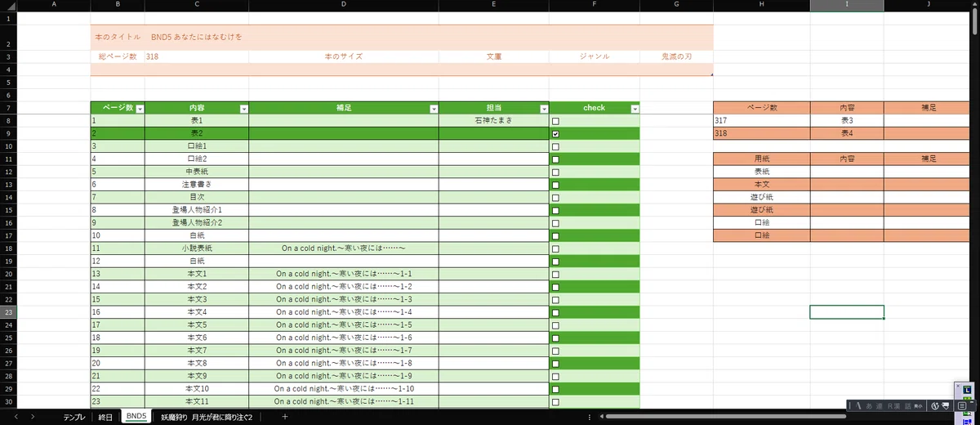Tick the checkbox for 小説表紙 row
The height and width of the screenshot is (425, 980).
pos(556,248)
